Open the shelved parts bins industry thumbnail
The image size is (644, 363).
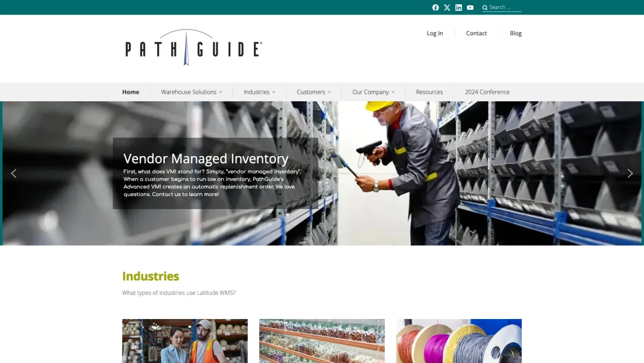(322, 341)
